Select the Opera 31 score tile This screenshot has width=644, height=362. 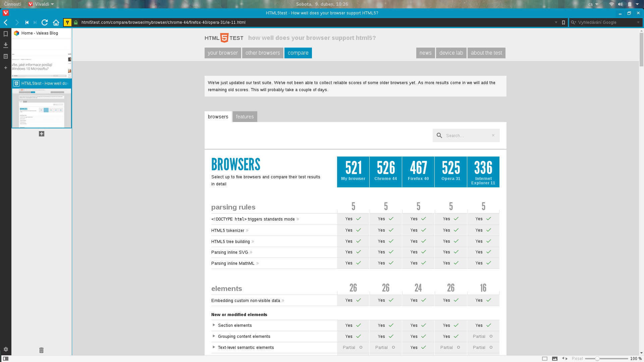(451, 172)
